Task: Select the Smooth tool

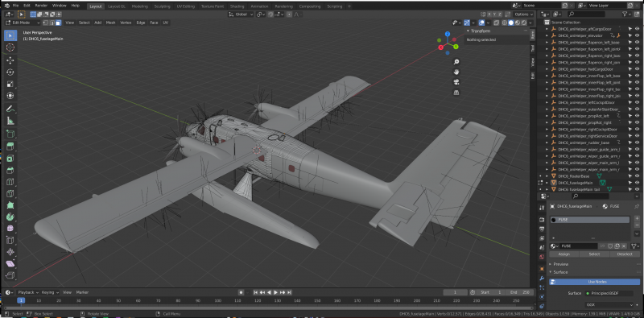Action: coord(10,228)
